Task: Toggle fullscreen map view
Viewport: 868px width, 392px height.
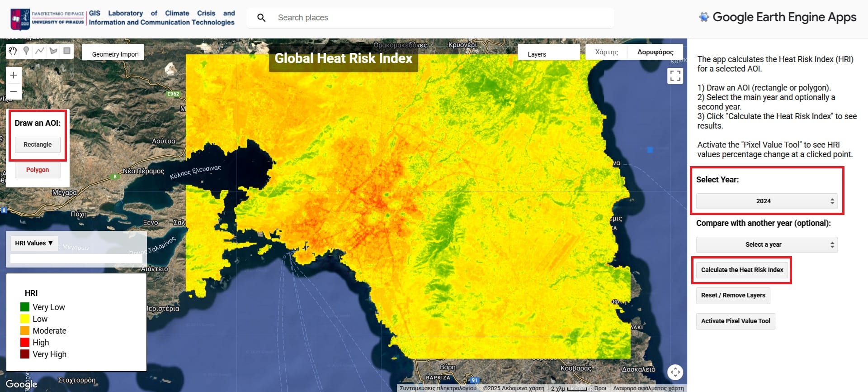Action: tap(675, 76)
